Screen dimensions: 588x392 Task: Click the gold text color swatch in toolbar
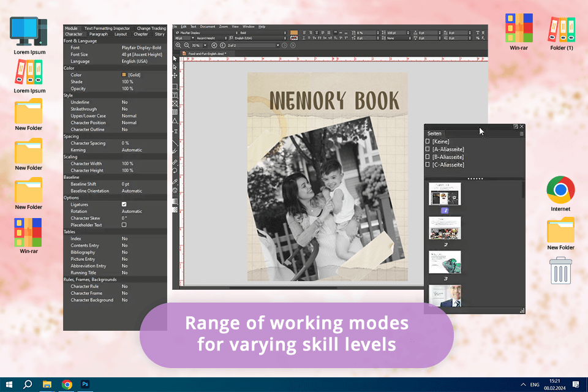pyautogui.click(x=294, y=33)
